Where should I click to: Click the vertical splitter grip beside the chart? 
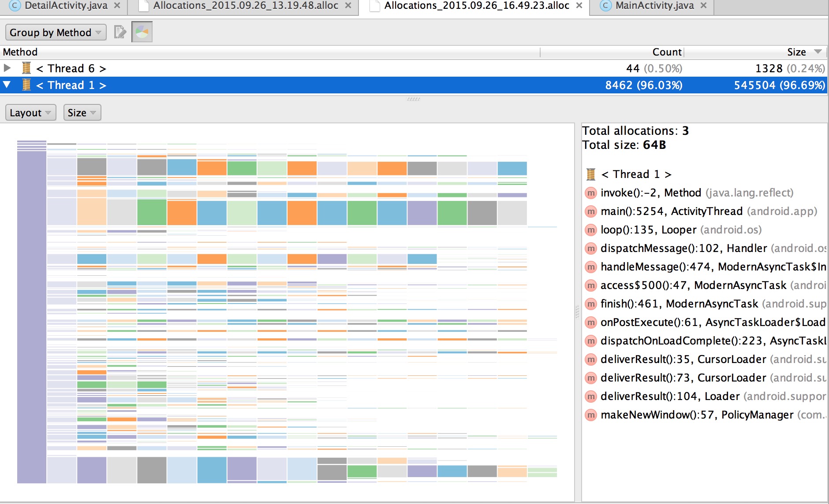(577, 312)
